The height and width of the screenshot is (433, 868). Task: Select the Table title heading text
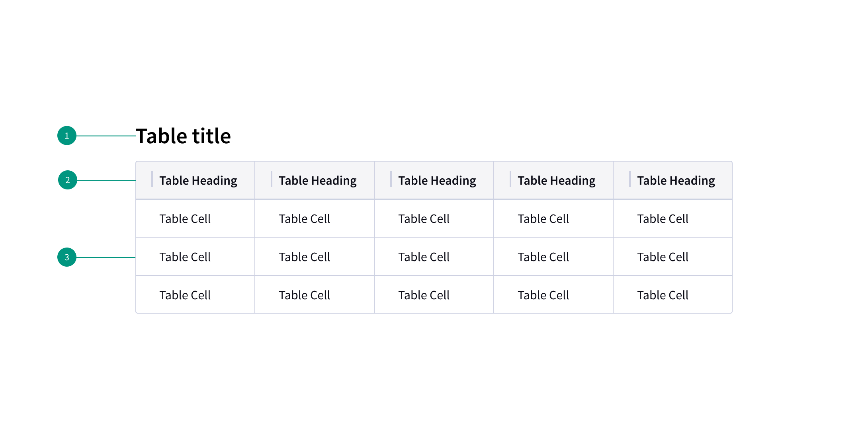tap(183, 136)
